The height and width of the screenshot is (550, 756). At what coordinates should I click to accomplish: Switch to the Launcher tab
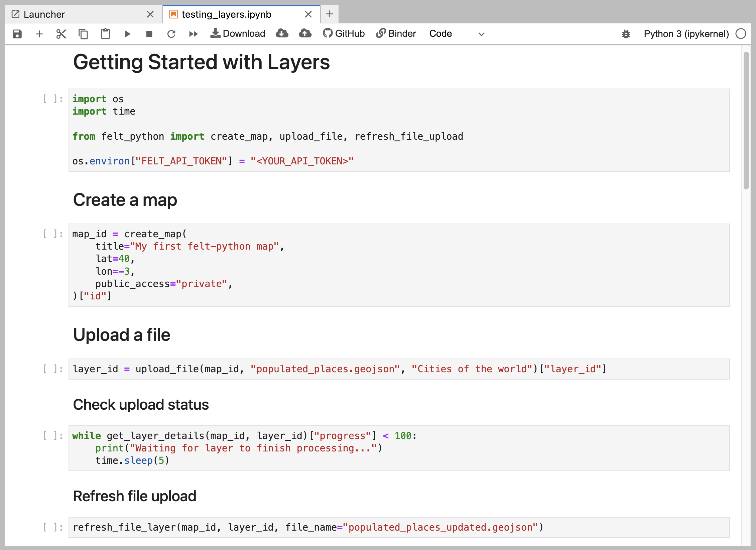[84, 14]
